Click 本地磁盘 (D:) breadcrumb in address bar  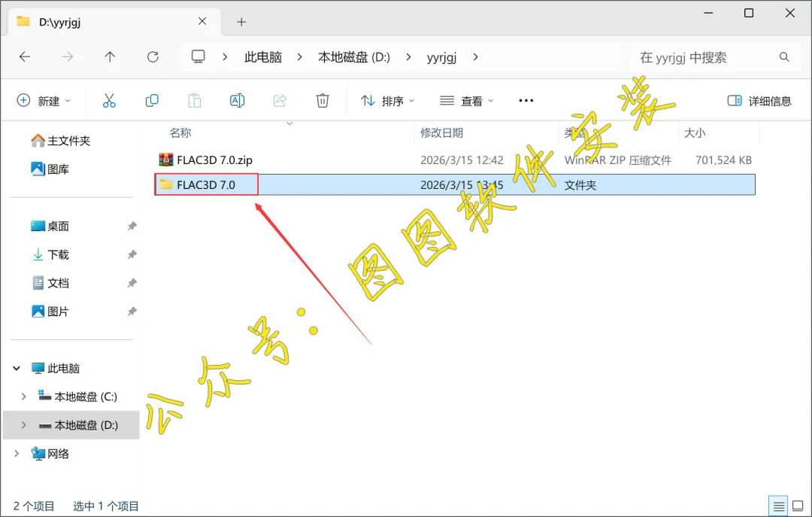point(354,57)
